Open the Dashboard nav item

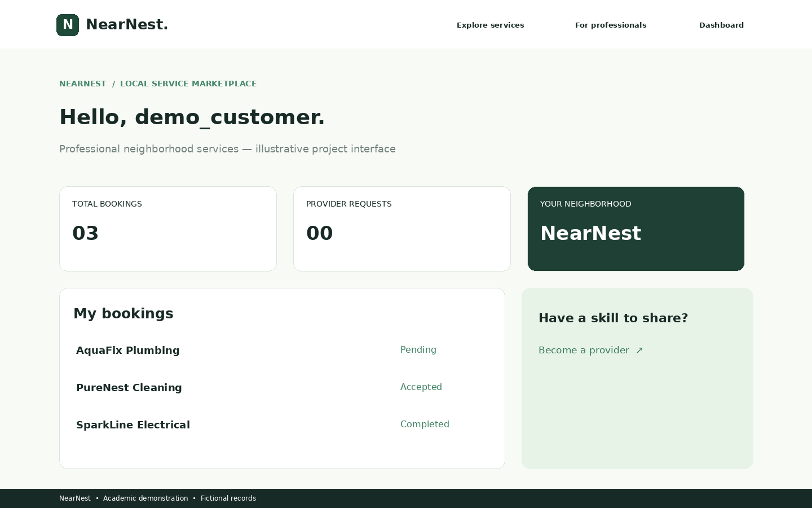[x=721, y=25]
